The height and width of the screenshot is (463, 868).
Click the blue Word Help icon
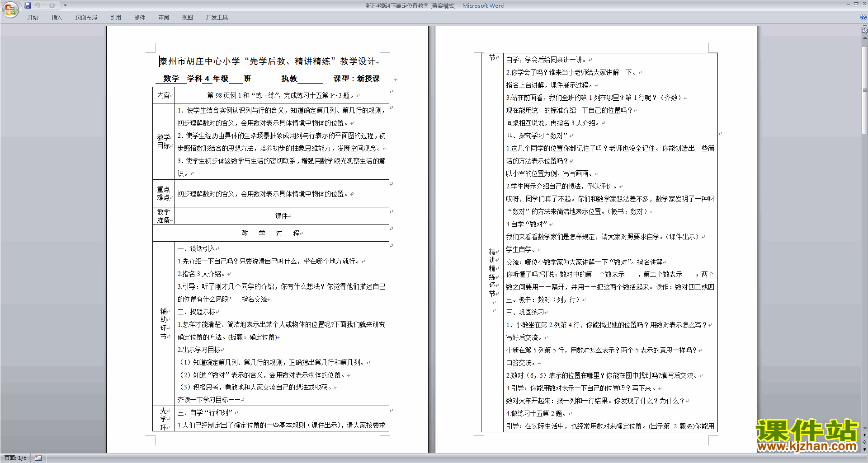863,17
